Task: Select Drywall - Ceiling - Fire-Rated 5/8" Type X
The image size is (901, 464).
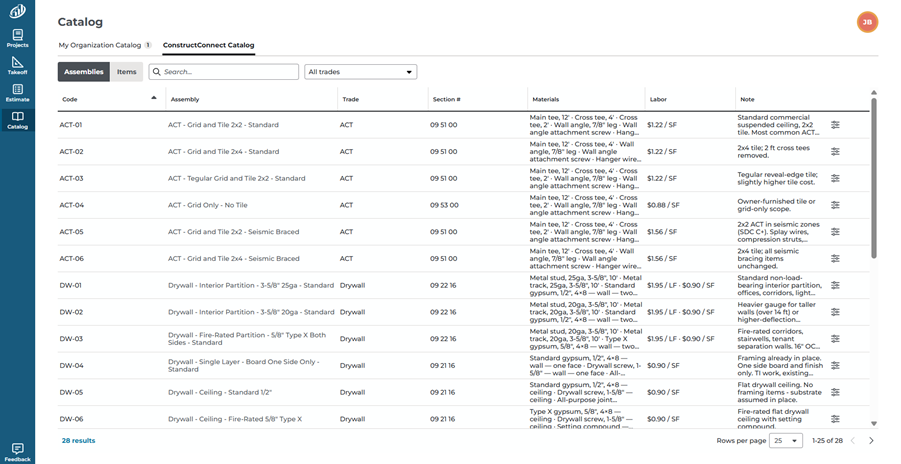Action: coord(235,419)
